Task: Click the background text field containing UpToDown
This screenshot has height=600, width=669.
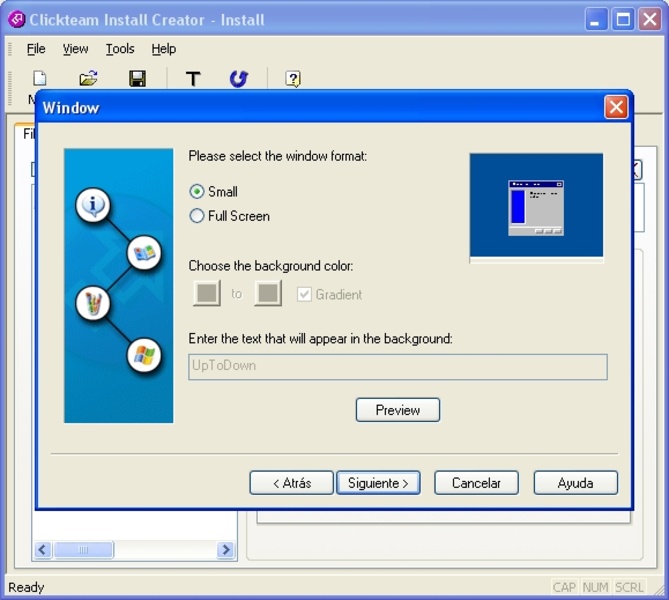Action: [x=397, y=366]
